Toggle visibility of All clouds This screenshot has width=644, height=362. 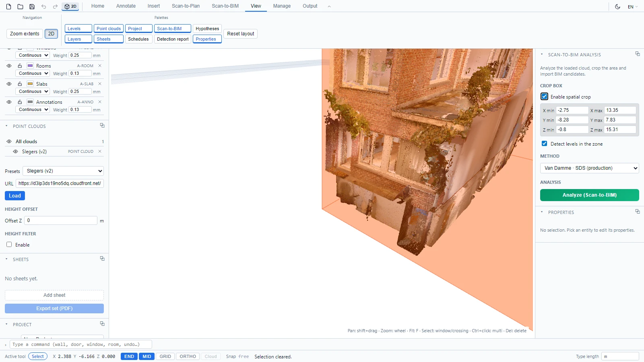pyautogui.click(x=9, y=142)
